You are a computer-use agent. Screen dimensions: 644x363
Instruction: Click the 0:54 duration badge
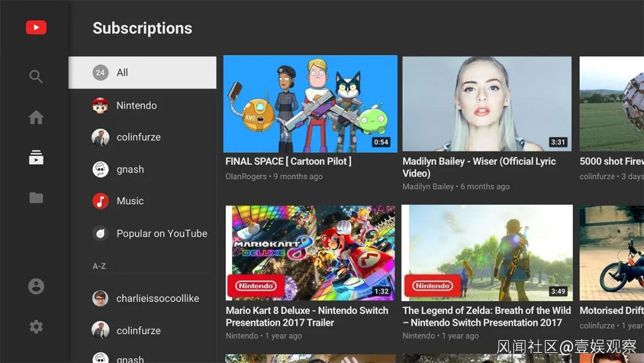click(380, 142)
